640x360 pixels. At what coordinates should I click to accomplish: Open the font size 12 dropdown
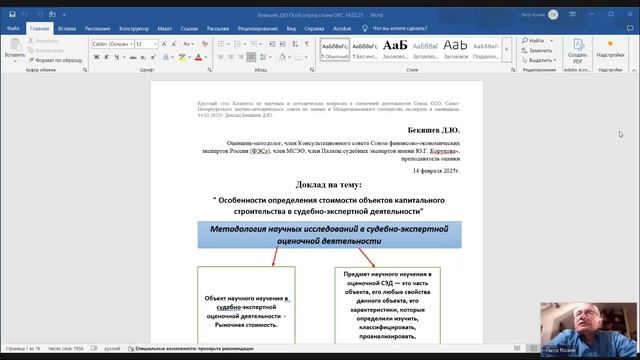(155, 44)
